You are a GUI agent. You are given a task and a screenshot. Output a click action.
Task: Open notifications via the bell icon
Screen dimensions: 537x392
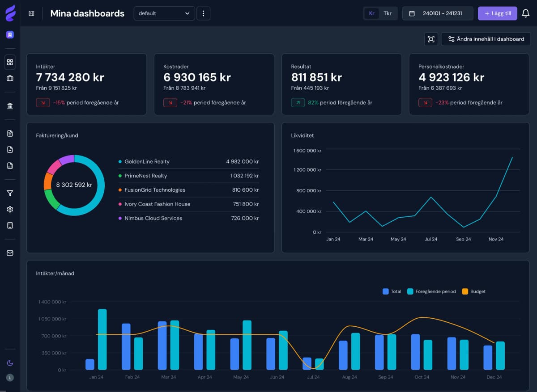pos(525,13)
